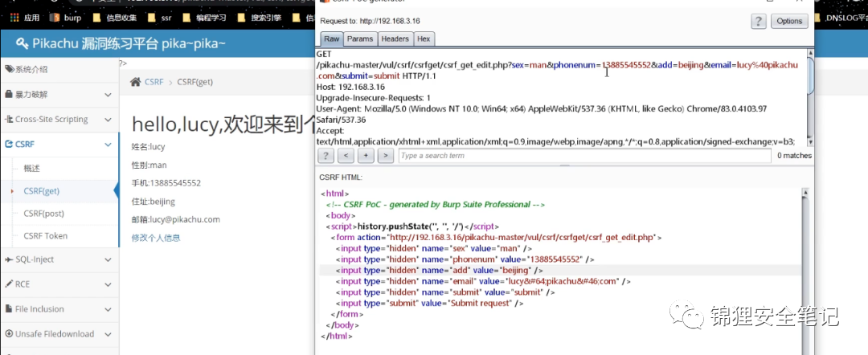Open Chrome apps grid icon
Screen dimensions: 868x355
(x=15, y=18)
